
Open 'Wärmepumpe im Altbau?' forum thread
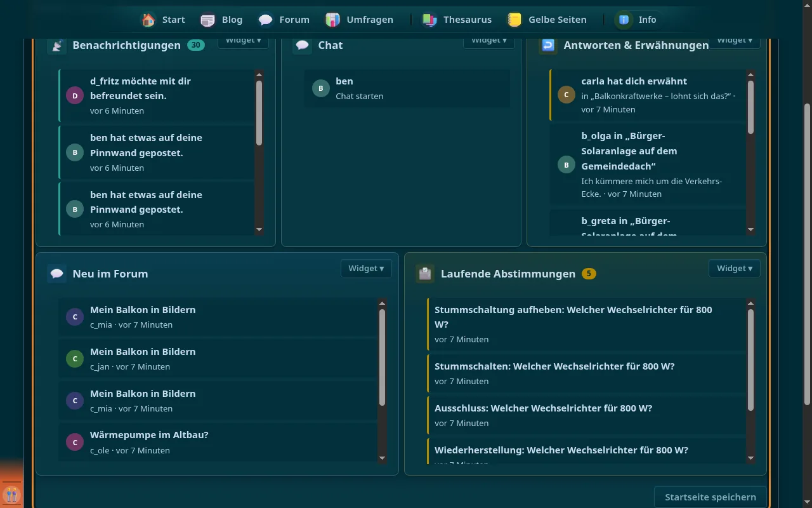(x=218, y=443)
